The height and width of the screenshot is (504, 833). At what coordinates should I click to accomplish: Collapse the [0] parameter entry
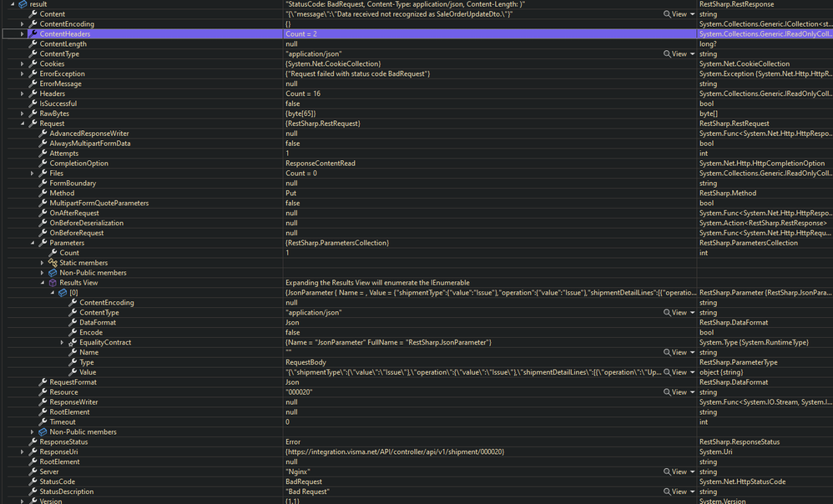[52, 293]
